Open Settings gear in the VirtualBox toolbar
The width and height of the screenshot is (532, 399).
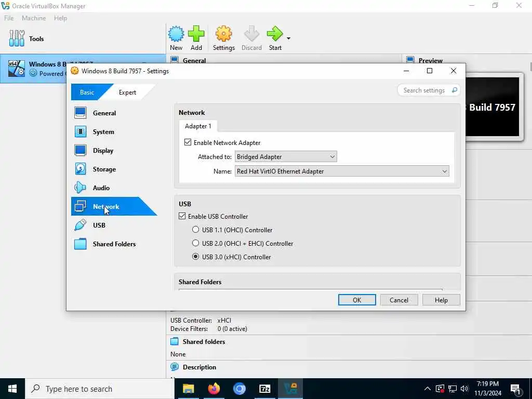(223, 34)
